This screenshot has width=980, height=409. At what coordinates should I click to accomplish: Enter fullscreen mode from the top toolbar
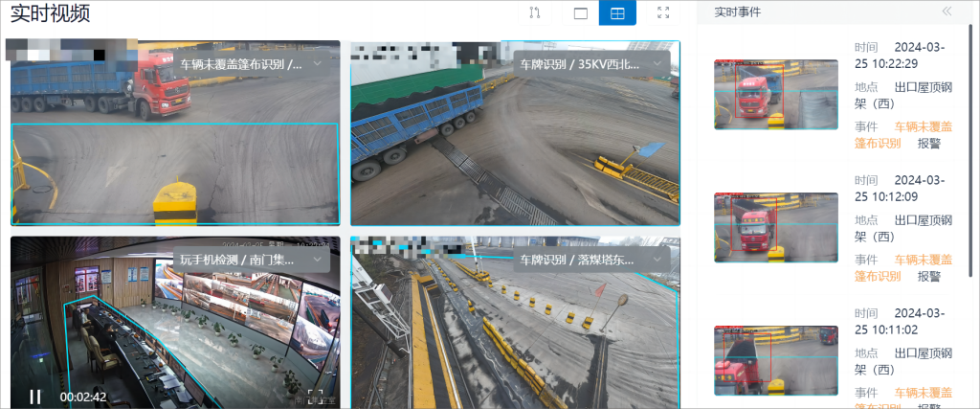coord(663,12)
